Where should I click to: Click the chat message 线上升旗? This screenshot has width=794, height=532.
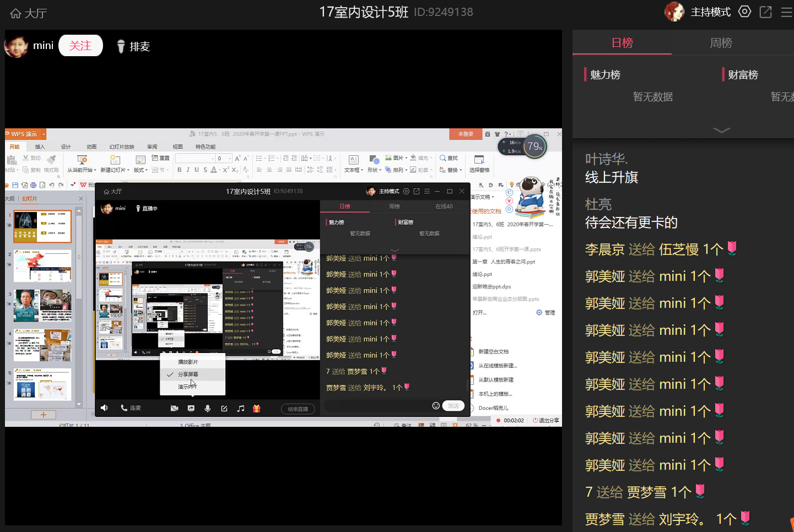tap(612, 177)
